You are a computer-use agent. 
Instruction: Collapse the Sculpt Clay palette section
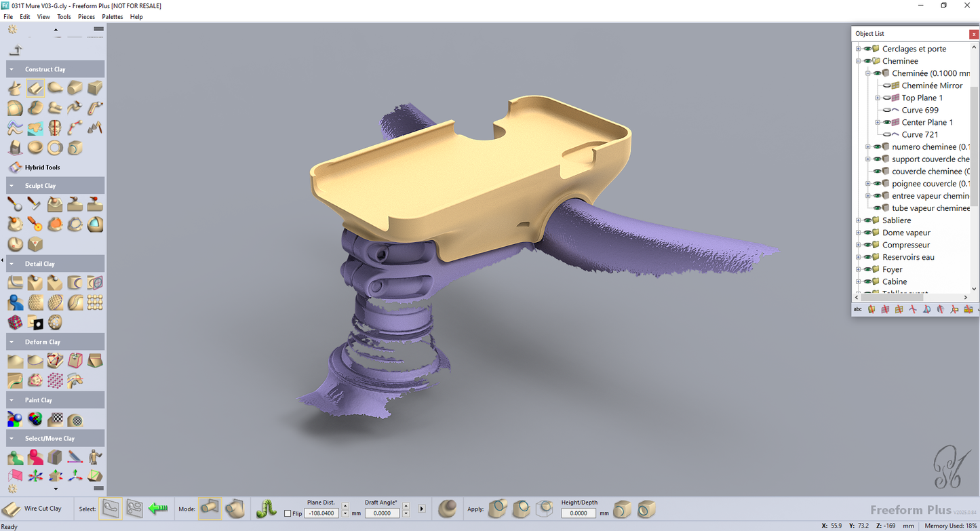click(x=12, y=185)
